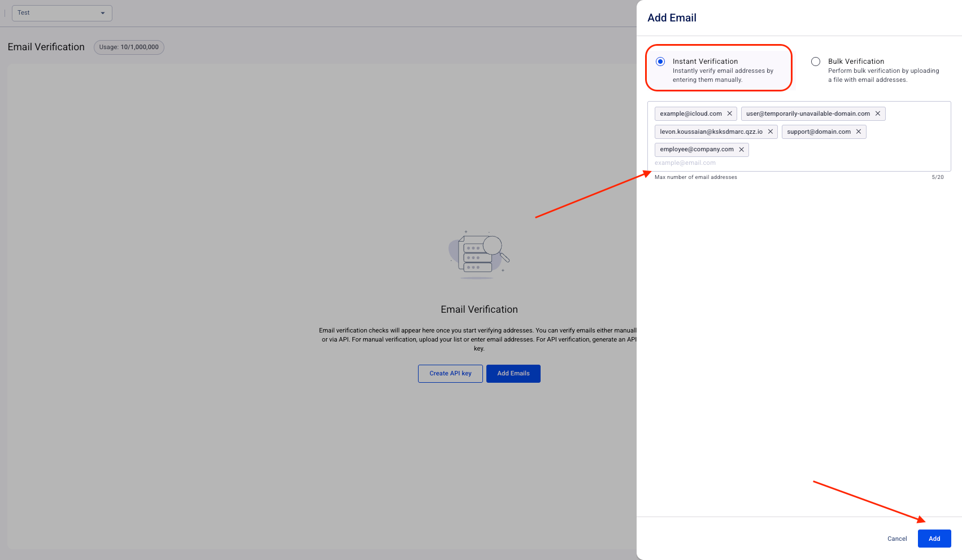Click the Instant Verification label text

[x=705, y=62]
